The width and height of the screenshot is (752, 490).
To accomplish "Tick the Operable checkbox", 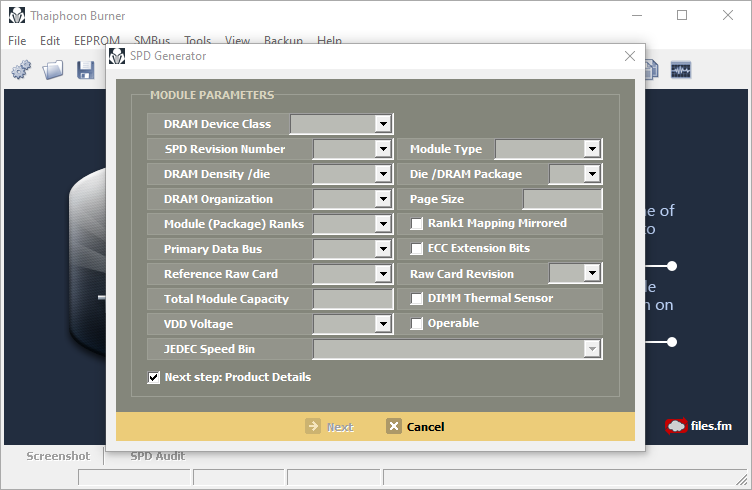I will tap(417, 324).
